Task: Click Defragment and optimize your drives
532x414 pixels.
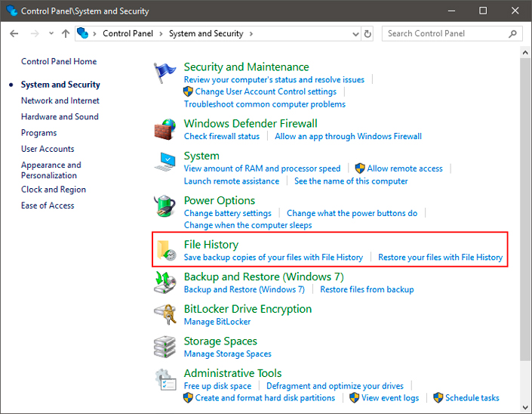Action: pyautogui.click(x=335, y=386)
